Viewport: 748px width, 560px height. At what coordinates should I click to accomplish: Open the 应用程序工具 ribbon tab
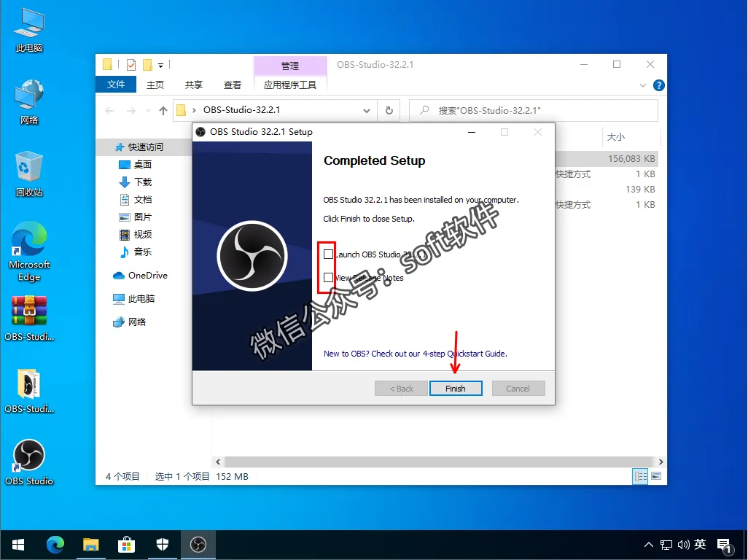(290, 85)
